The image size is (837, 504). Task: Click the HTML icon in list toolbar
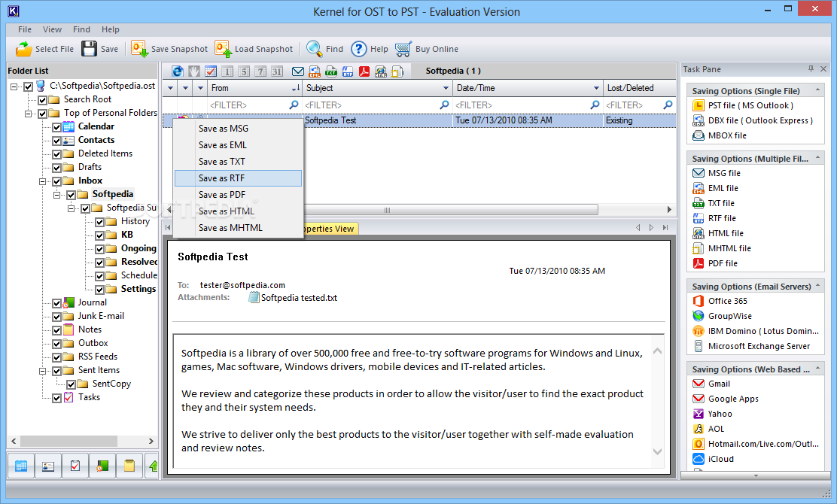[381, 71]
